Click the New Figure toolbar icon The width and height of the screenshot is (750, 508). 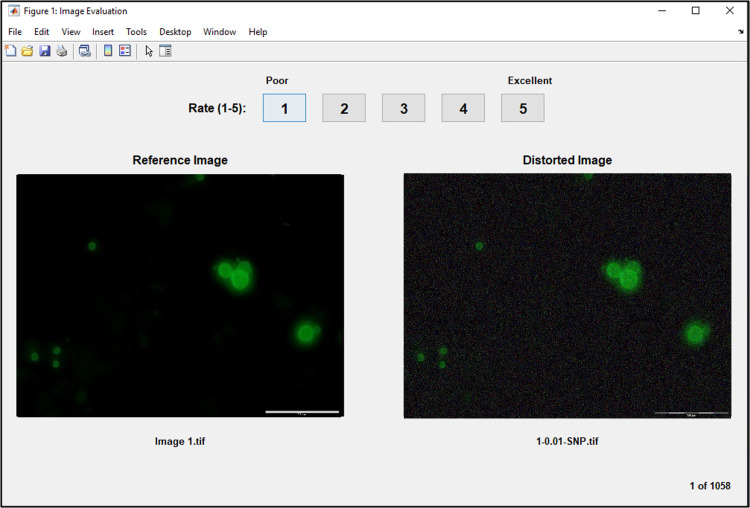(11, 51)
